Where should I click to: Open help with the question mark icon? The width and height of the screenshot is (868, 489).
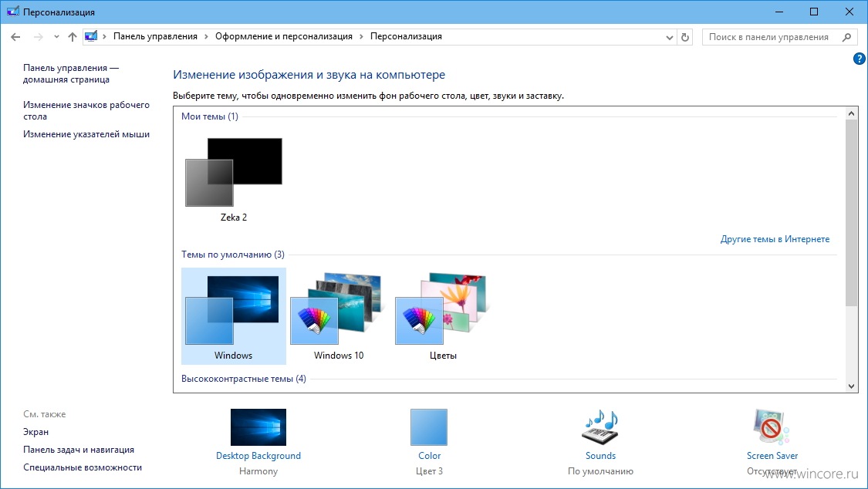coord(860,59)
